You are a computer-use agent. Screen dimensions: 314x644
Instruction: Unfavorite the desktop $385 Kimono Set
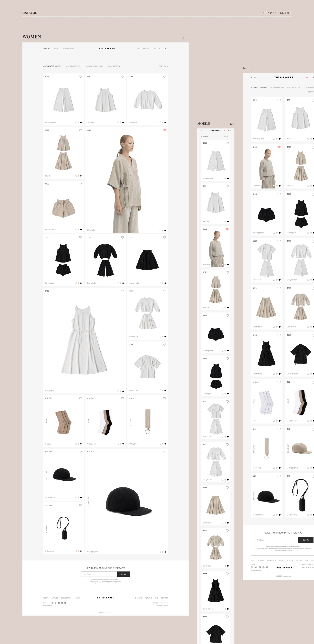(165, 130)
